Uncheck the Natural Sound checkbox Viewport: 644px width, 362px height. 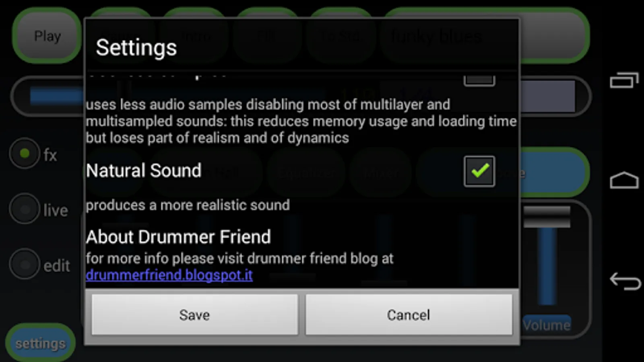point(479,171)
